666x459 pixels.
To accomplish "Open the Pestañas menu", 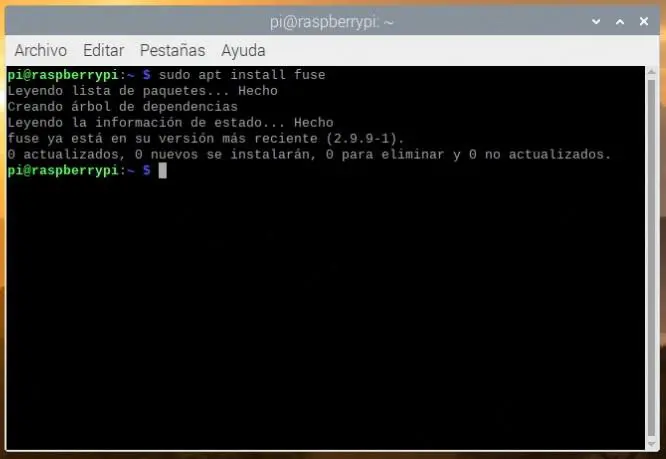I will [x=172, y=51].
